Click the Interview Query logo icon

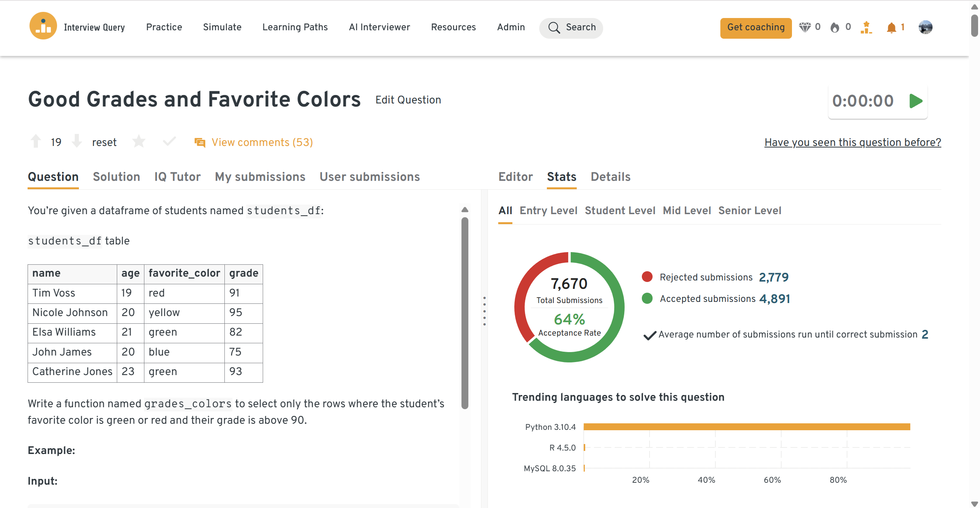(x=43, y=26)
